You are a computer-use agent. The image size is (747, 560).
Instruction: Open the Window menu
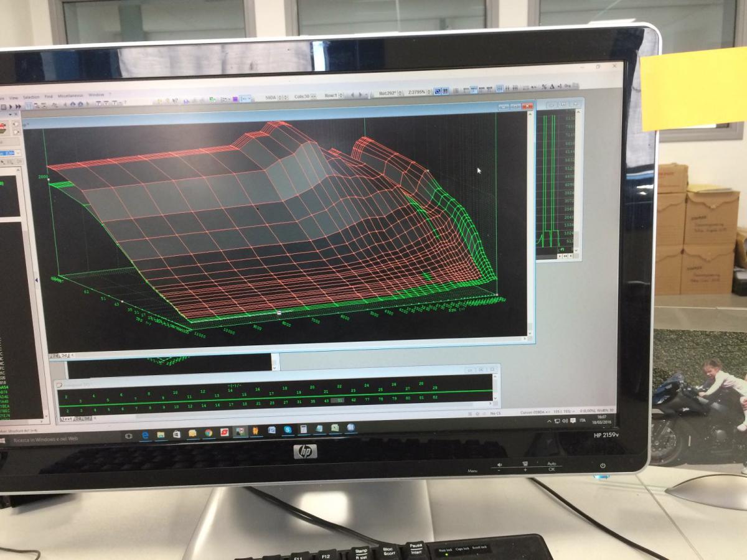pyautogui.click(x=96, y=95)
